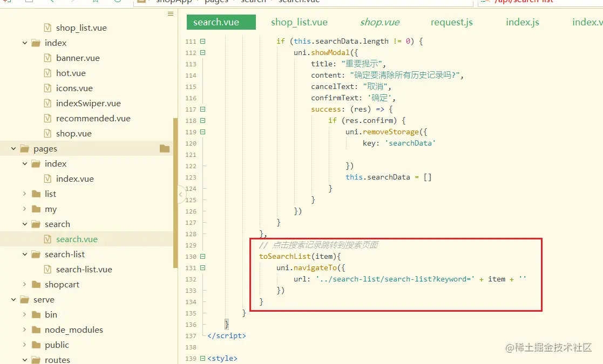The width and height of the screenshot is (603, 364).
Task: Collapse the index folder above banner.vue
Action: [x=25, y=43]
